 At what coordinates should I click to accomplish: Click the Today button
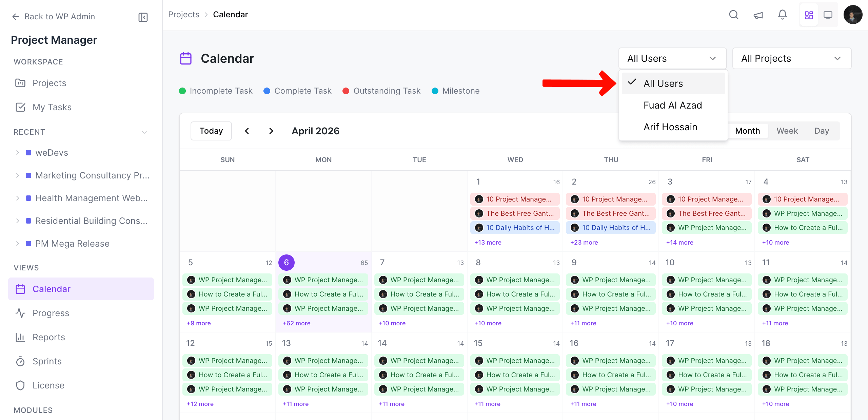coord(211,131)
